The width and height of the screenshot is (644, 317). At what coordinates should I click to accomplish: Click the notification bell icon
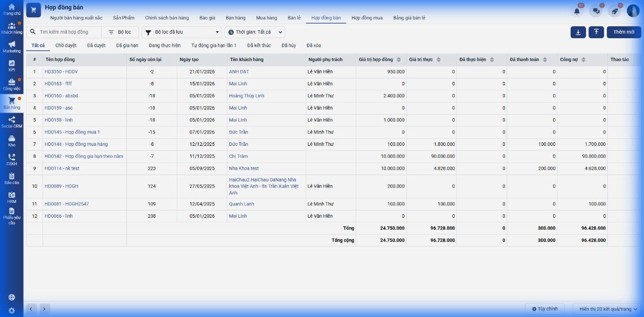tap(577, 11)
